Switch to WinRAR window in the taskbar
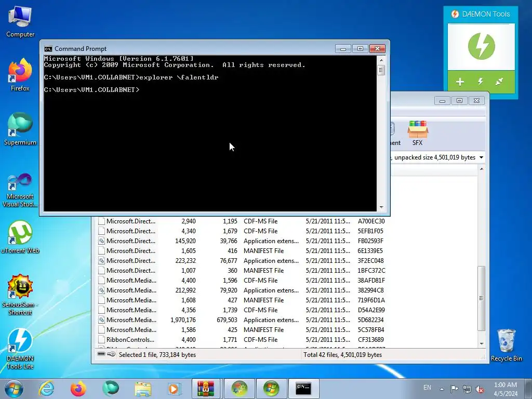 tap(206, 389)
